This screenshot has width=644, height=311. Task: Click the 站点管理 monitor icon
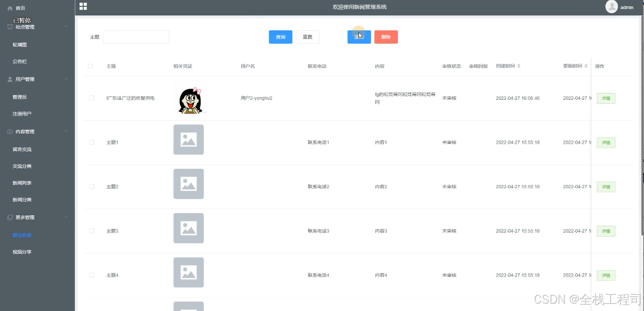coord(10,27)
